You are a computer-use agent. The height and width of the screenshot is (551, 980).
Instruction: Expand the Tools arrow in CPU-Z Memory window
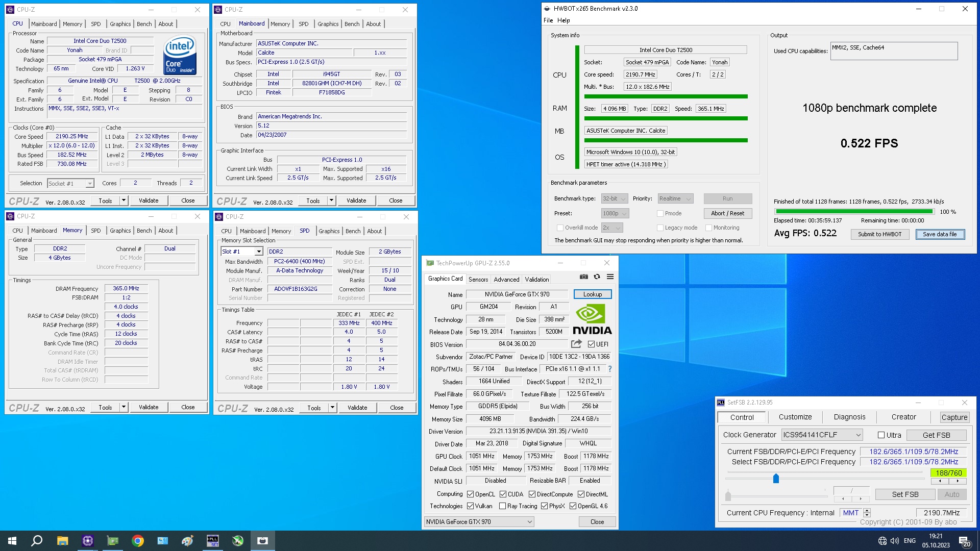tap(124, 407)
